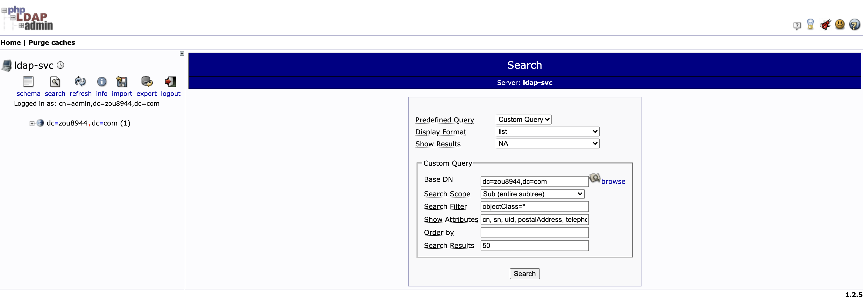Screen dimensions: 868x300
Task: Click Purge caches in the top menu
Action: click(x=52, y=42)
